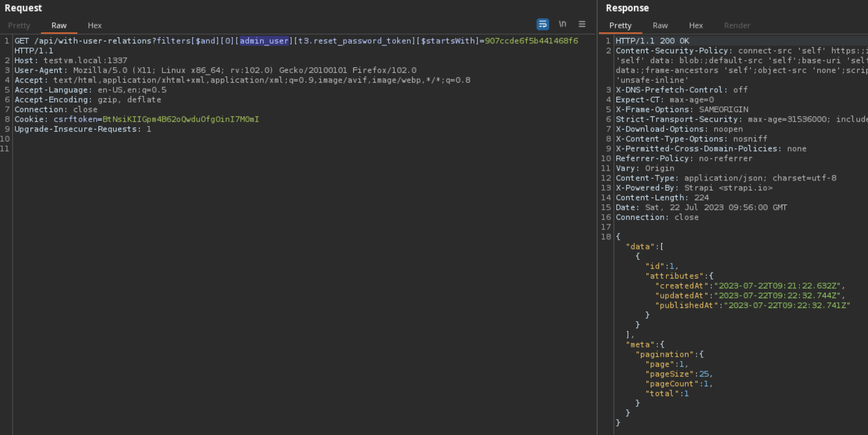Click the X-DNS-Prefetch-Control: off header
Image resolution: width=868 pixels, height=435 pixels.
pos(682,90)
